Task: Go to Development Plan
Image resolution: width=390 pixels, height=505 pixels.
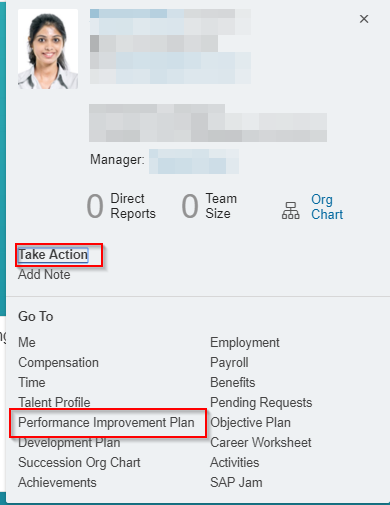Action: (69, 443)
